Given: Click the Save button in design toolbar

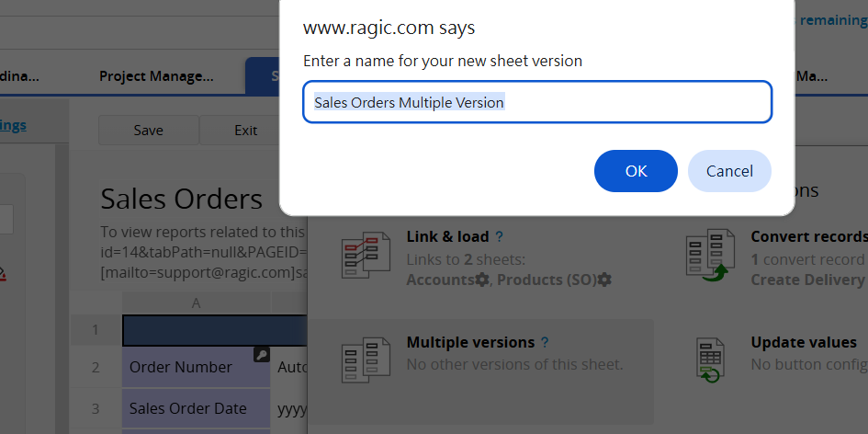Looking at the screenshot, I should 149,131.
